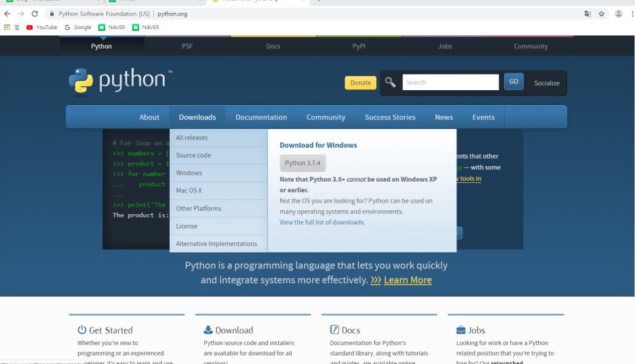The width and height of the screenshot is (635, 364).
Task: Click the Download for Windows heading
Action: [x=318, y=145]
